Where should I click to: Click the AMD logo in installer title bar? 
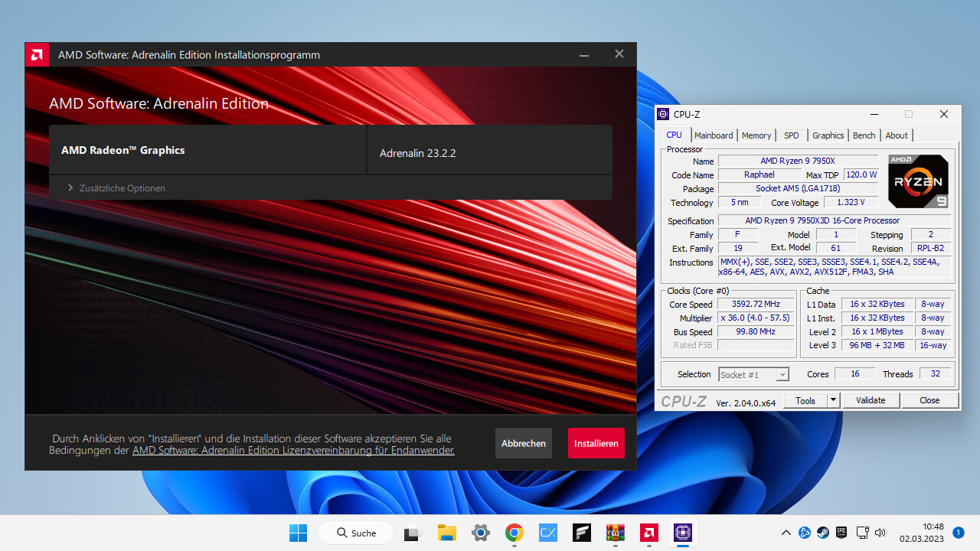click(36, 55)
